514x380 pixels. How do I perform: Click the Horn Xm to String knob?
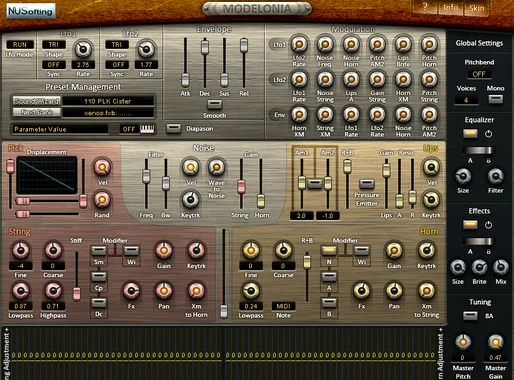[x=426, y=291]
